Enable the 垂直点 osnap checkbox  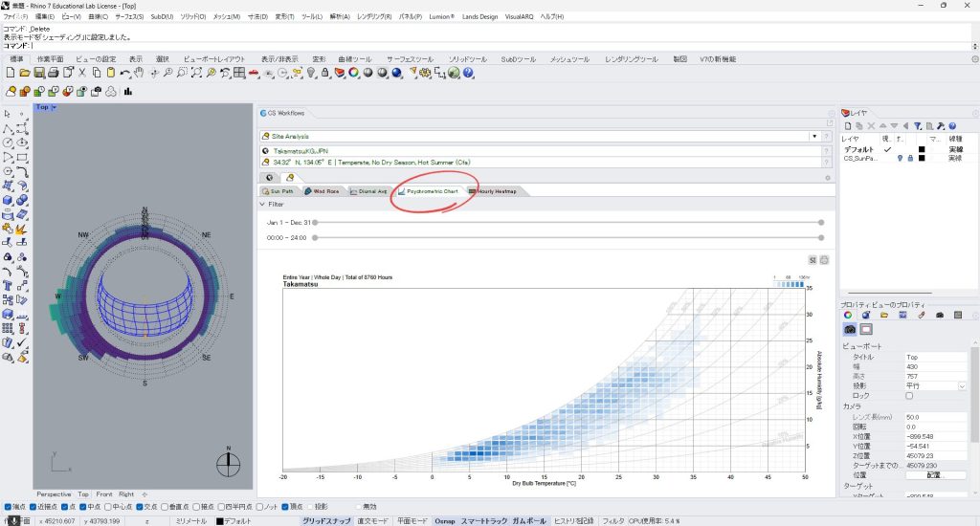tap(167, 506)
